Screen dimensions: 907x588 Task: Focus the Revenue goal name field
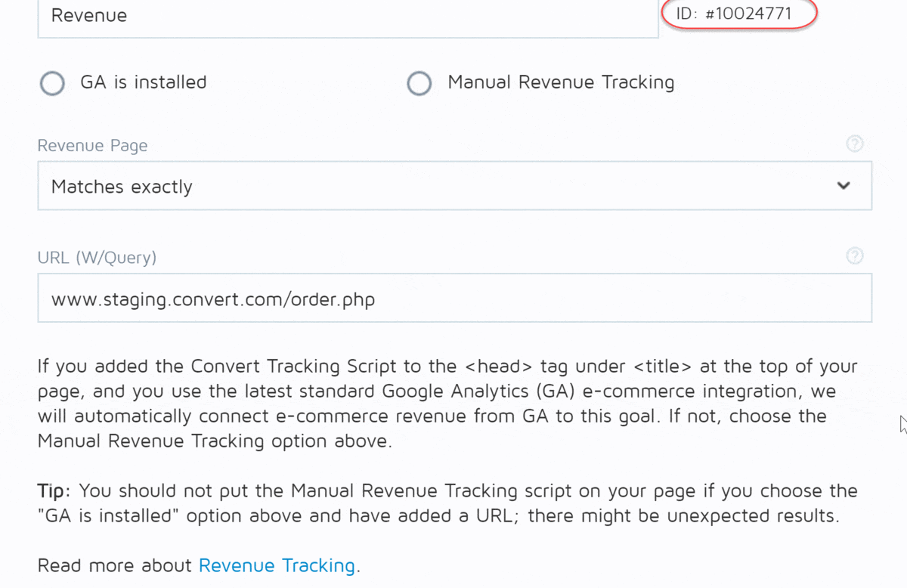(348, 16)
